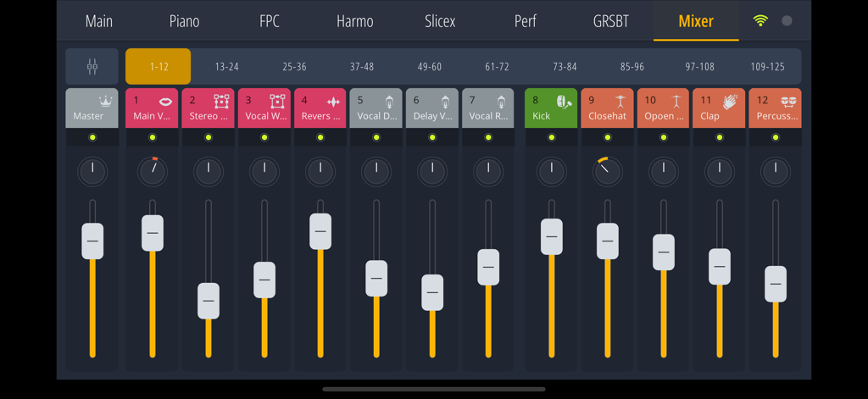Mute the Master track green LED
Screen dimensions: 868x399
(92, 137)
